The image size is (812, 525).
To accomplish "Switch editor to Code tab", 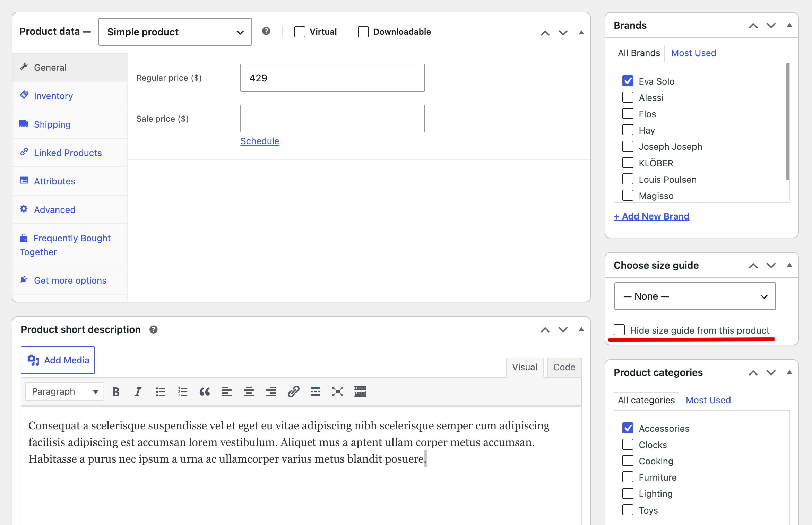I will pos(564,367).
